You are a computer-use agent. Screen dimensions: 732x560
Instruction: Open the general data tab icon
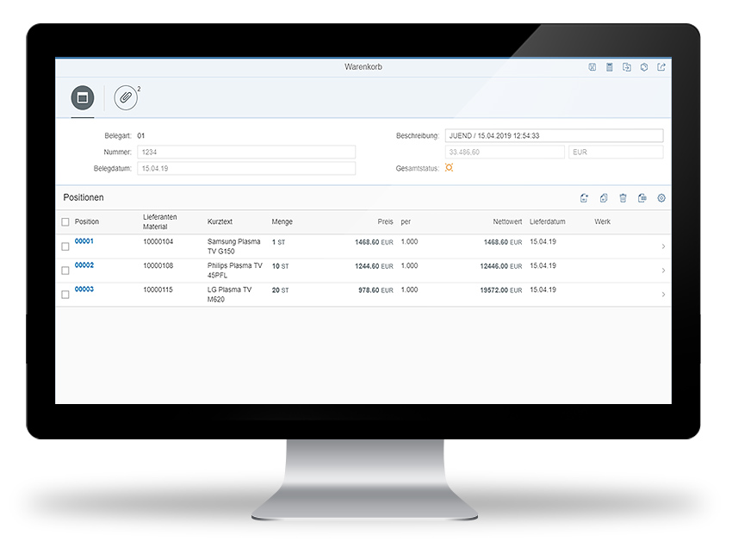(83, 97)
